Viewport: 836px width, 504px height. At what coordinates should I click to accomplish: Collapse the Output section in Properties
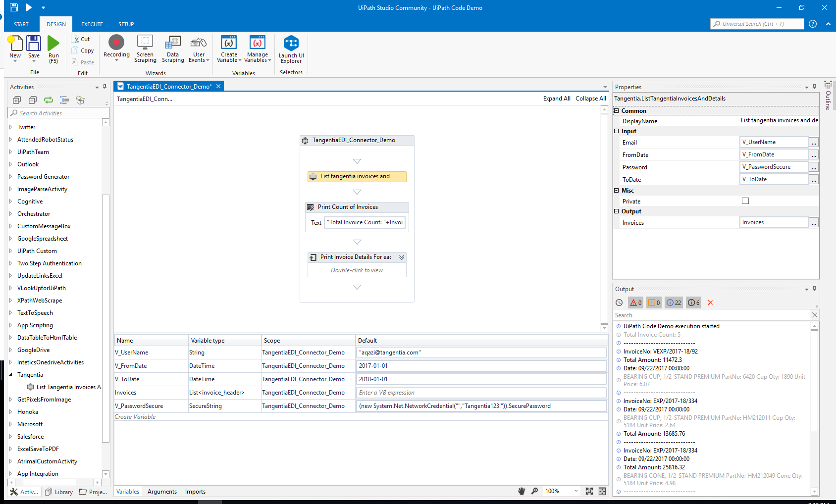617,211
